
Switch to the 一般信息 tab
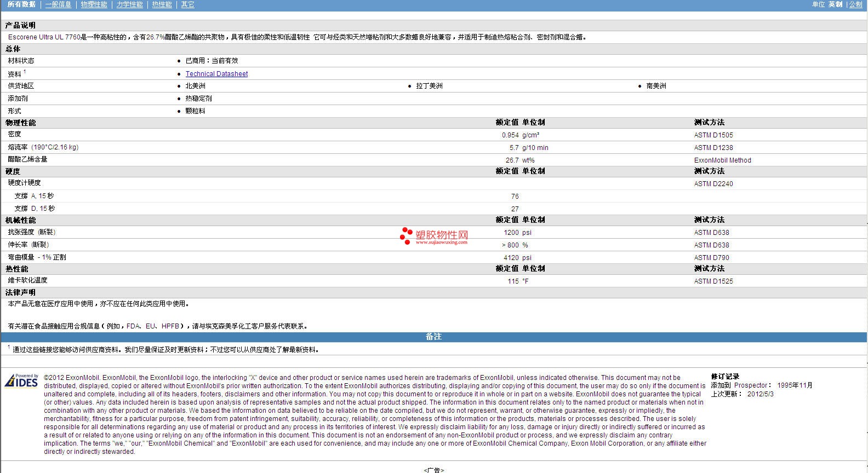pos(58,4)
